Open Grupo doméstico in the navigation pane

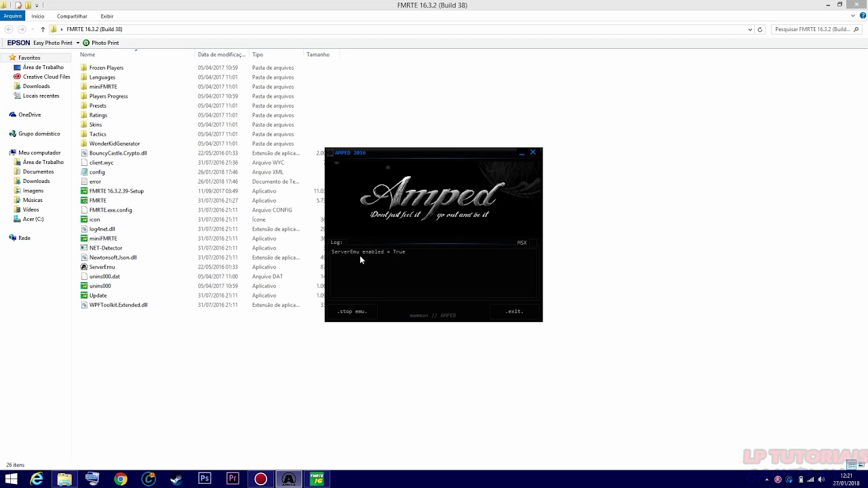point(35,134)
